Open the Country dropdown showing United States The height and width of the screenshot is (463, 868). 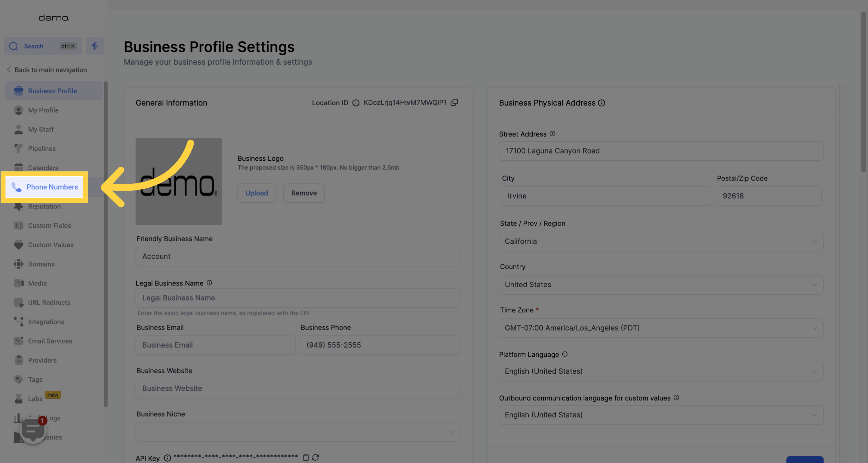[x=661, y=284]
